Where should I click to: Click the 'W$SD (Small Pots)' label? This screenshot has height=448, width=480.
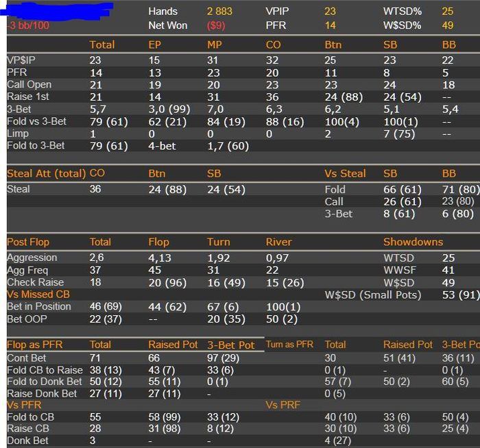coord(373,295)
